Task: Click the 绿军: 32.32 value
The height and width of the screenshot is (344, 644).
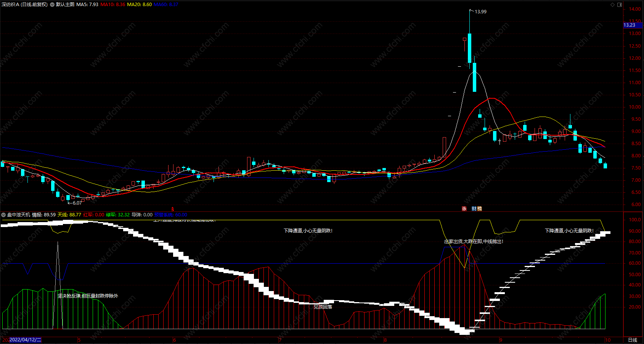Action: [x=118, y=215]
